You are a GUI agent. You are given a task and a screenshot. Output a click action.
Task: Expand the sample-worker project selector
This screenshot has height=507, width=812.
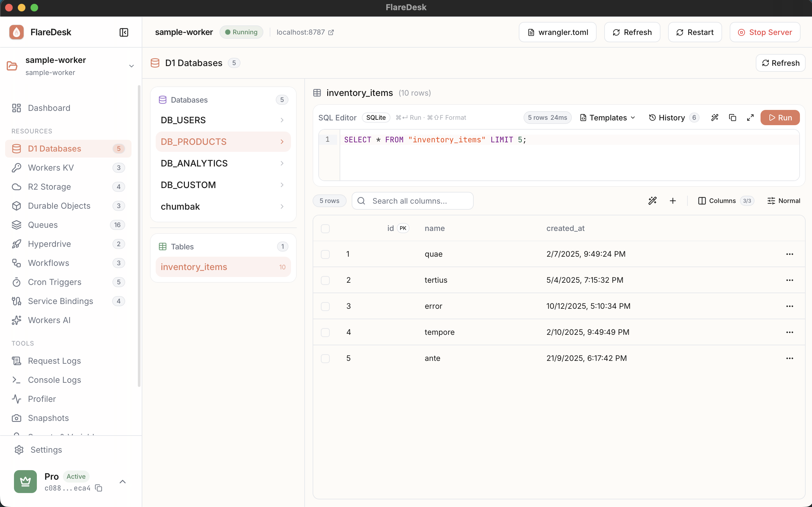click(131, 66)
